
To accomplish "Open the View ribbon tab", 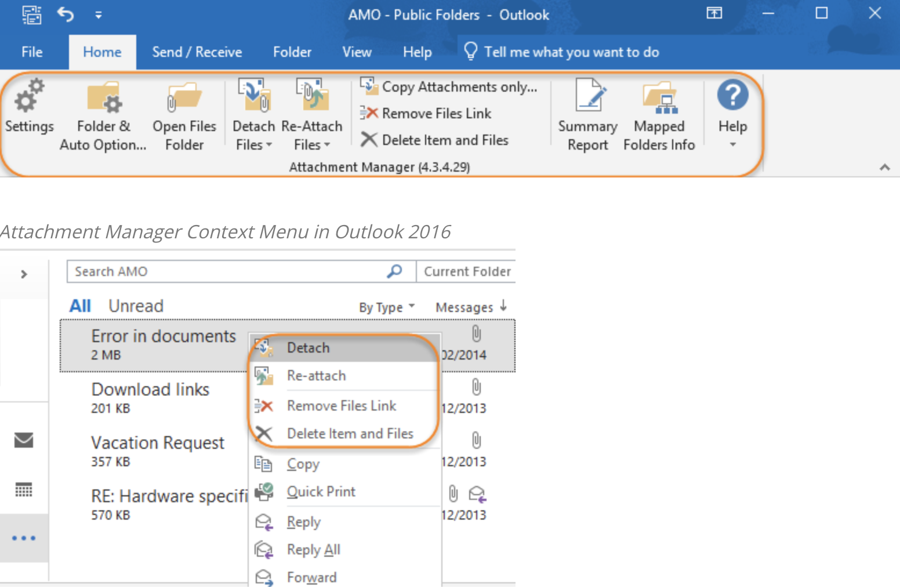I will (357, 52).
